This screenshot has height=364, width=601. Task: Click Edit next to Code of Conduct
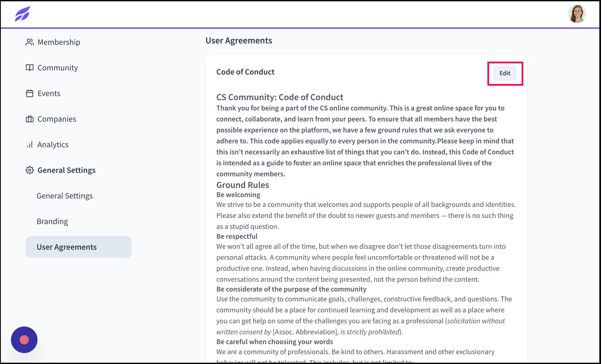click(505, 73)
